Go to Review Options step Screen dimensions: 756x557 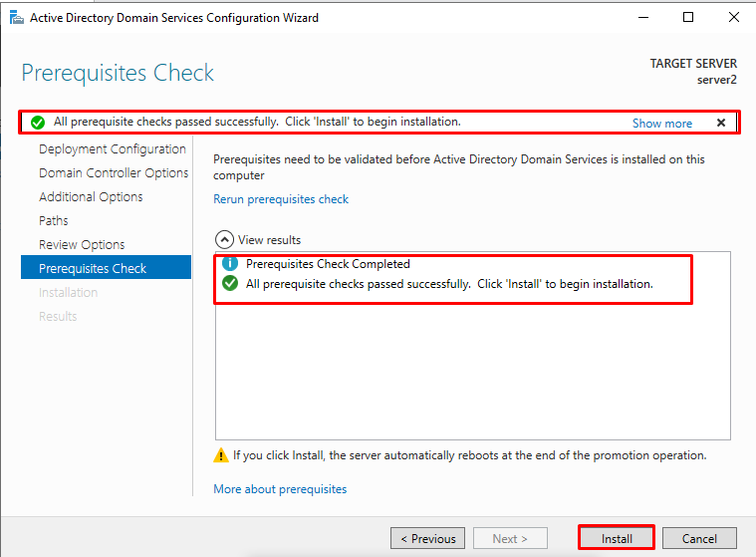82,244
